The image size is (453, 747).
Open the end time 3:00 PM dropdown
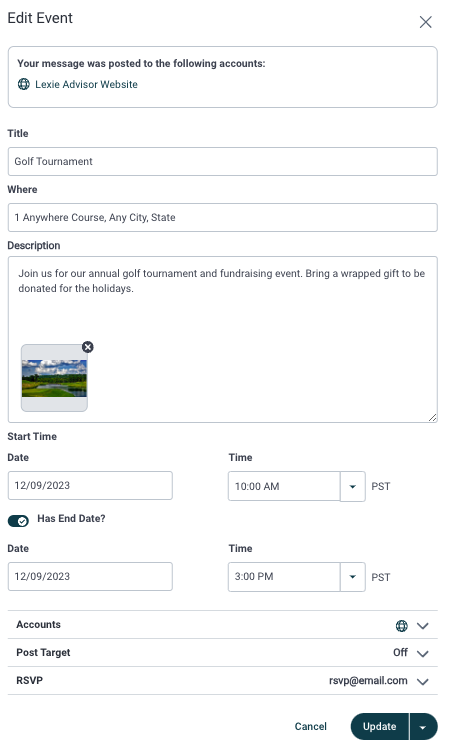click(x=352, y=577)
